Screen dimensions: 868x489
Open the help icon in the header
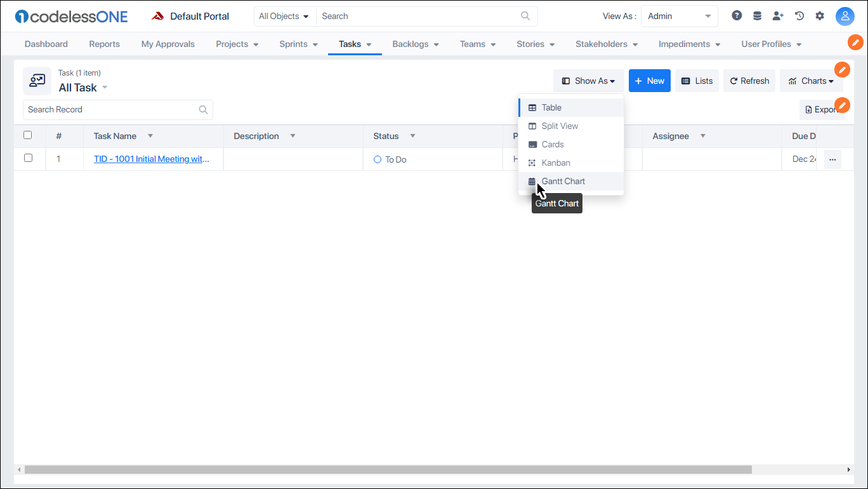click(x=736, y=15)
